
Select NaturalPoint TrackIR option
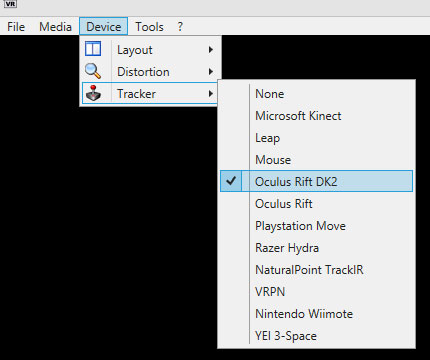(x=316, y=270)
